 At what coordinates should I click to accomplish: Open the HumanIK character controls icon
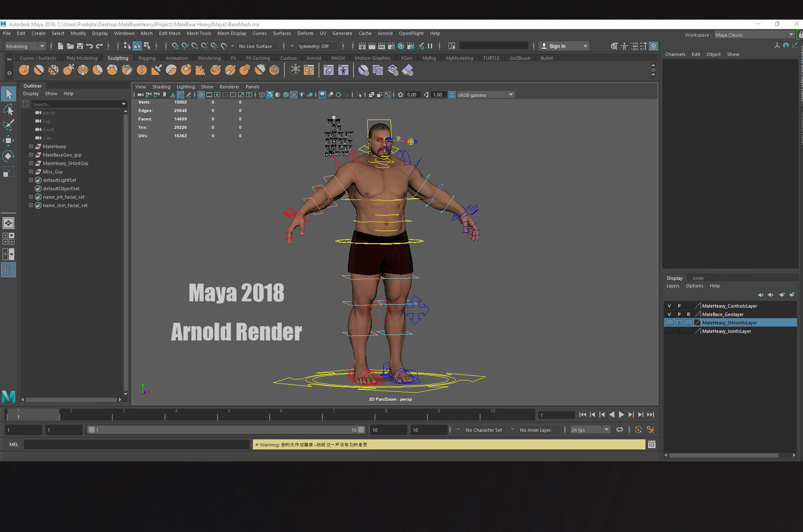point(624,46)
